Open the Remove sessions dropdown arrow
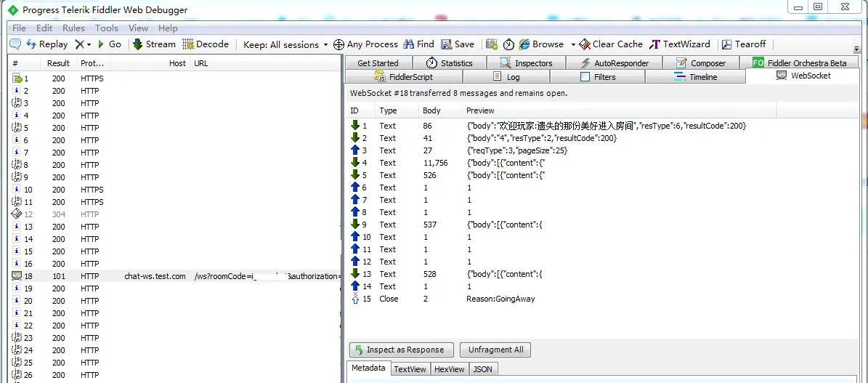This screenshot has height=383, width=868. (89, 44)
